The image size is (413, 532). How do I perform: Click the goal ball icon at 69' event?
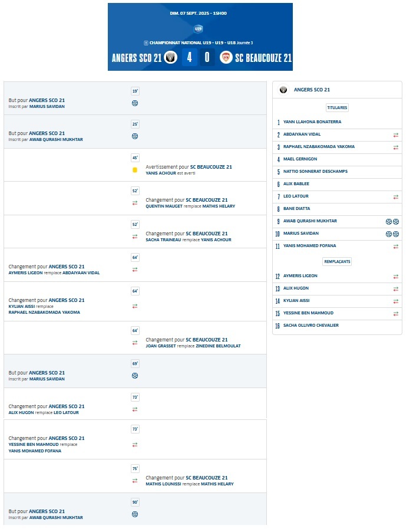pyautogui.click(x=135, y=376)
